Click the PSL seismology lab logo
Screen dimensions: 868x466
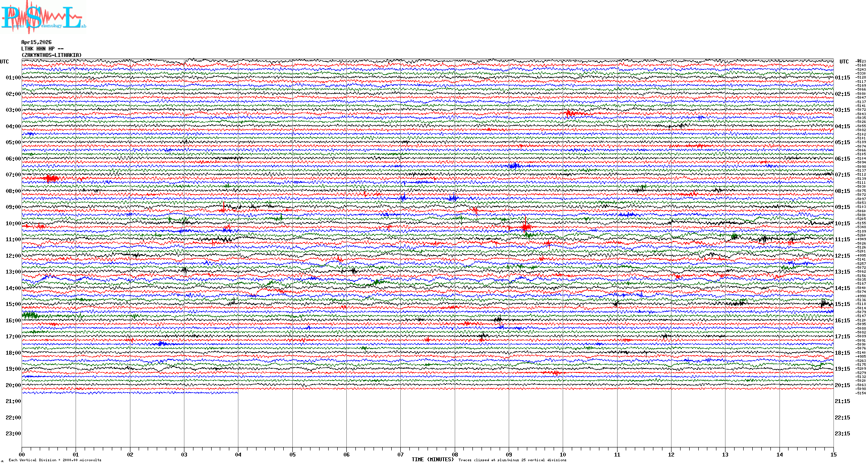(43, 17)
